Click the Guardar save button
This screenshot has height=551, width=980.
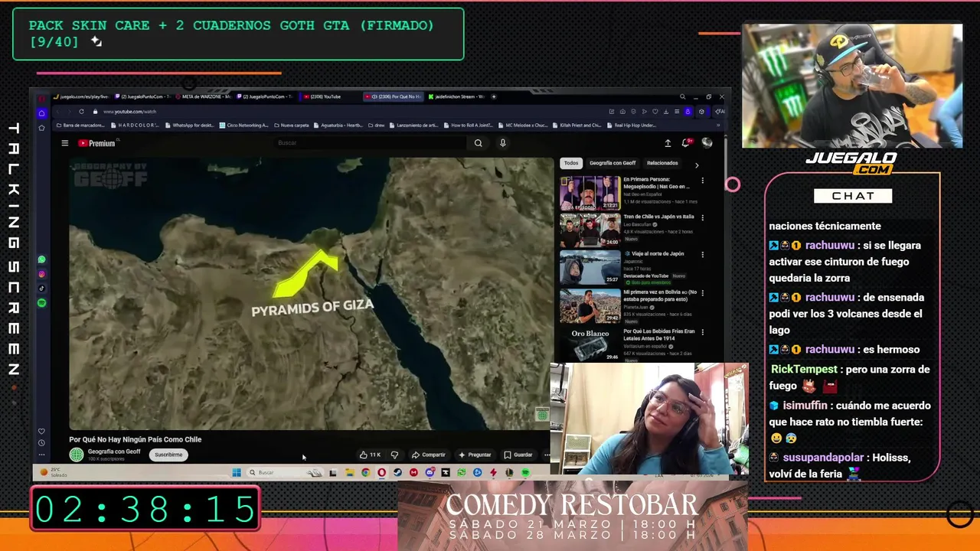518,455
